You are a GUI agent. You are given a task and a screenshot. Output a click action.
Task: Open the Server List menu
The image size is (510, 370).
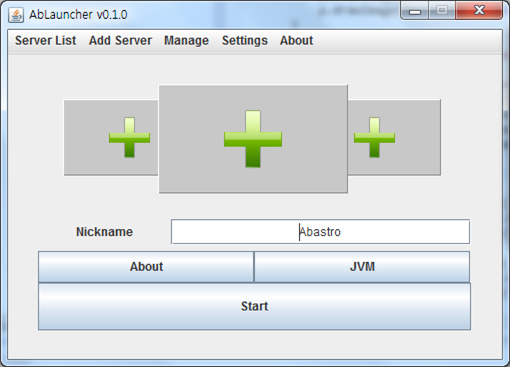(46, 41)
